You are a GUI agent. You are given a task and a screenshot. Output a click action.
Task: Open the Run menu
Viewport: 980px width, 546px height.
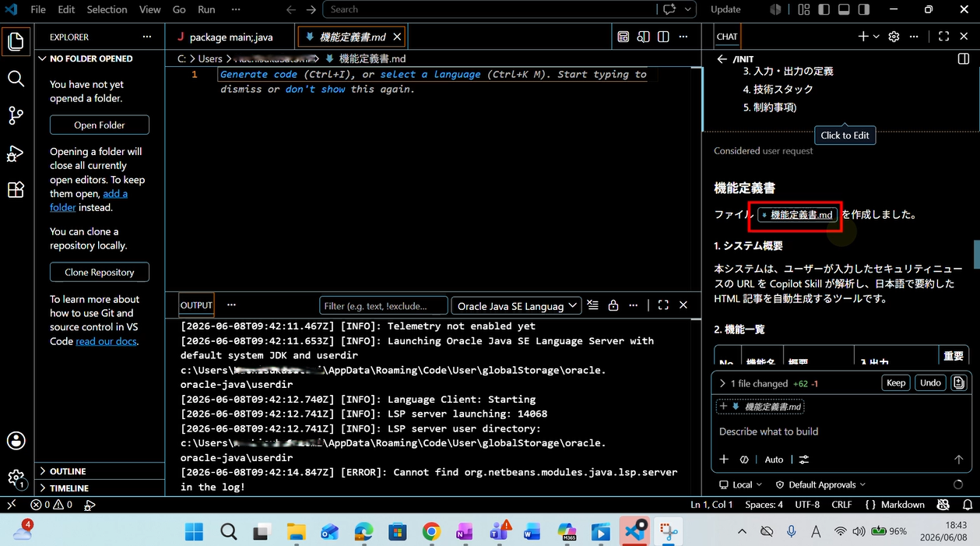(206, 9)
